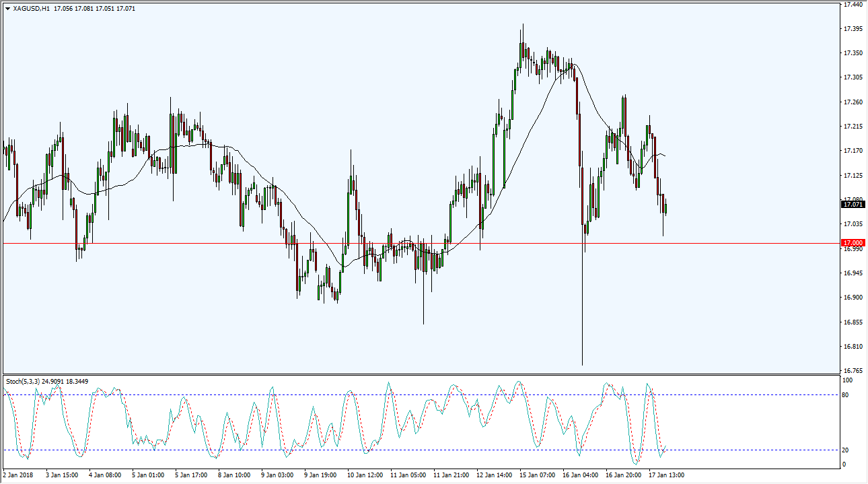The image size is (868, 484).
Task: Click the 80 level on stochastic scale
Action: click(847, 394)
